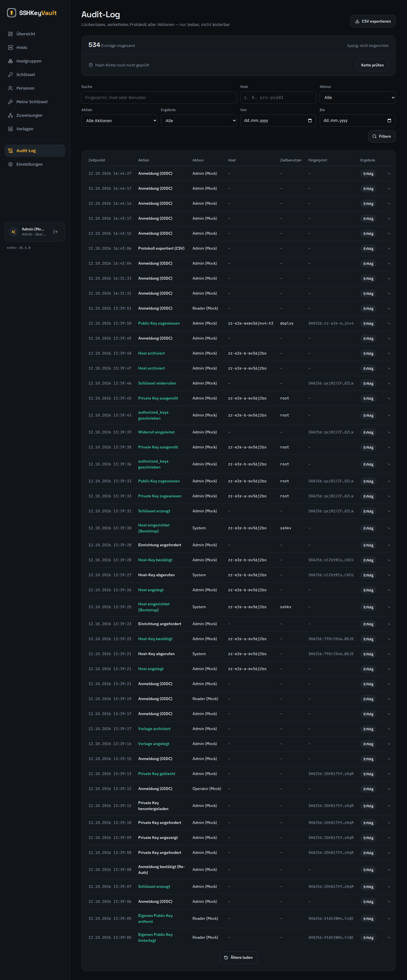Viewport: 407px width, 980px height.
Task: Focus the Host filter input field
Action: (278, 97)
